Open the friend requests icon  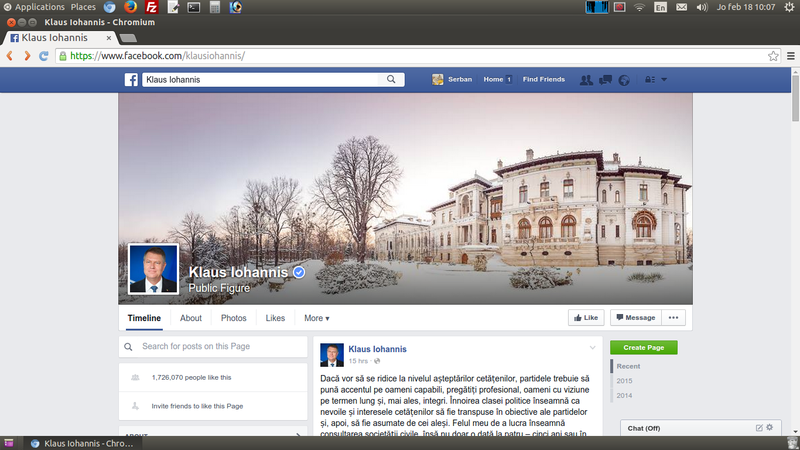586,80
